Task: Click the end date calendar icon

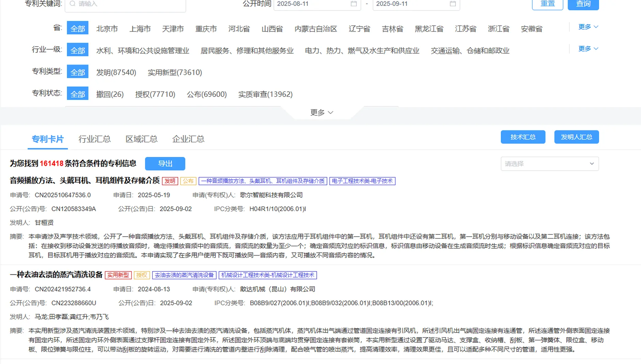Action: tap(453, 3)
